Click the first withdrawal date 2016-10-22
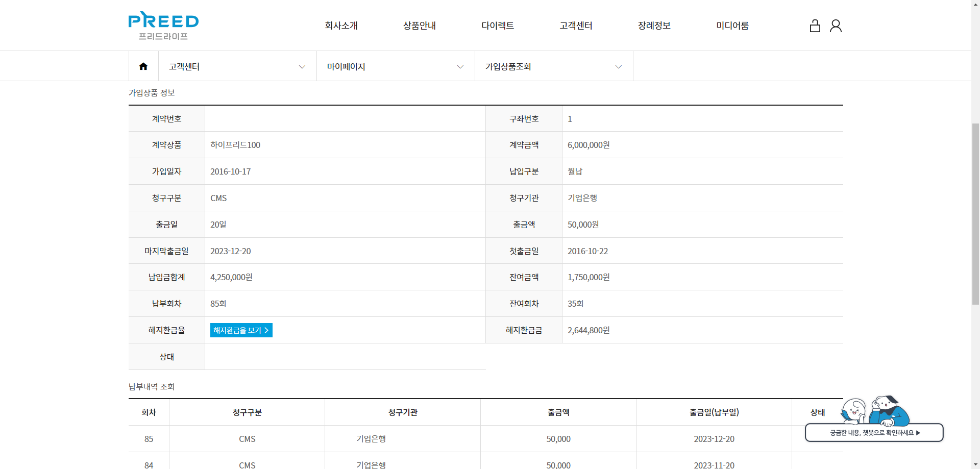 pyautogui.click(x=588, y=251)
